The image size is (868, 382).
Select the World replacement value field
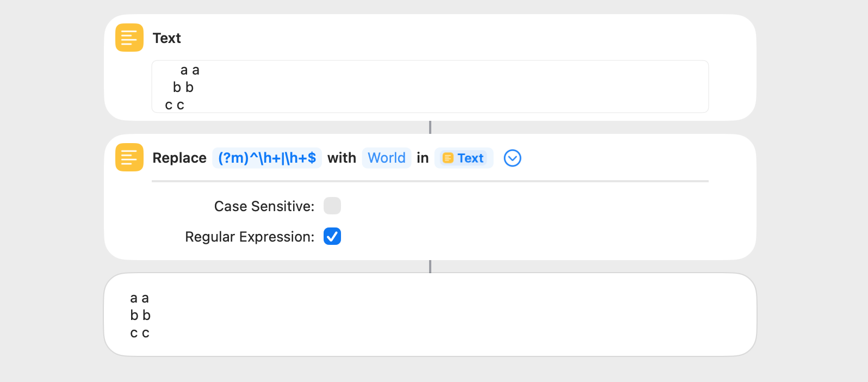point(386,158)
